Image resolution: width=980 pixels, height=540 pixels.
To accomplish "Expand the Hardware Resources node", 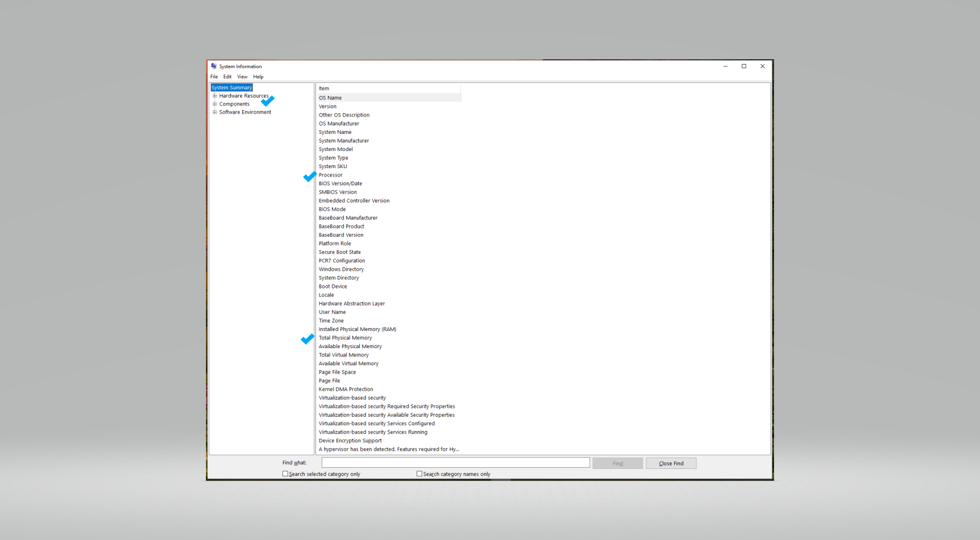I will tap(215, 96).
